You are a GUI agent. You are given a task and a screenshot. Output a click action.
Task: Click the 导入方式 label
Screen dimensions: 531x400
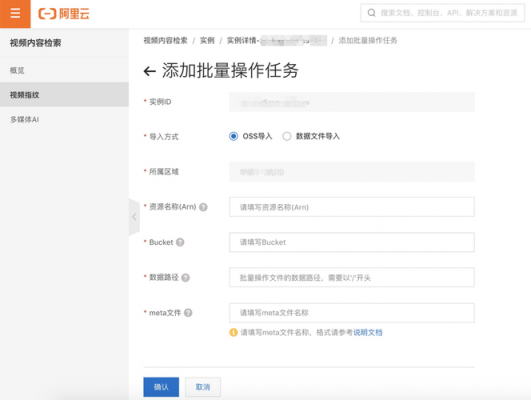pyautogui.click(x=164, y=136)
